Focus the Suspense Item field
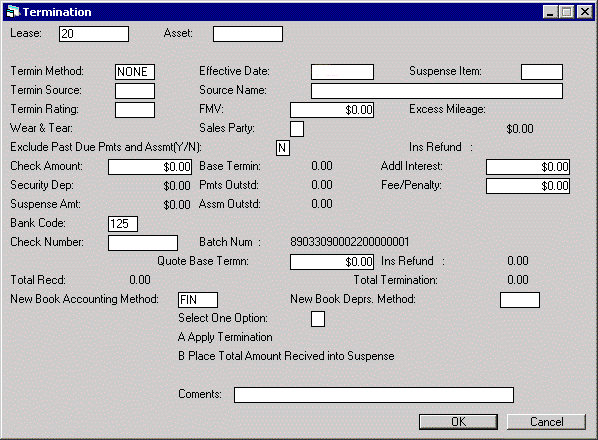Viewport: 598px width, 440px height. coord(542,72)
